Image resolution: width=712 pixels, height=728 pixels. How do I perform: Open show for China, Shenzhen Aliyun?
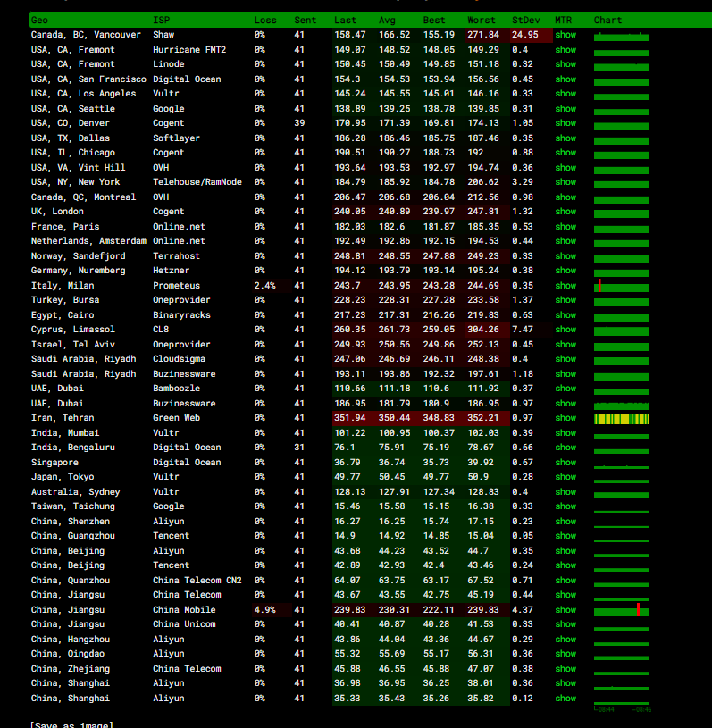click(x=565, y=522)
